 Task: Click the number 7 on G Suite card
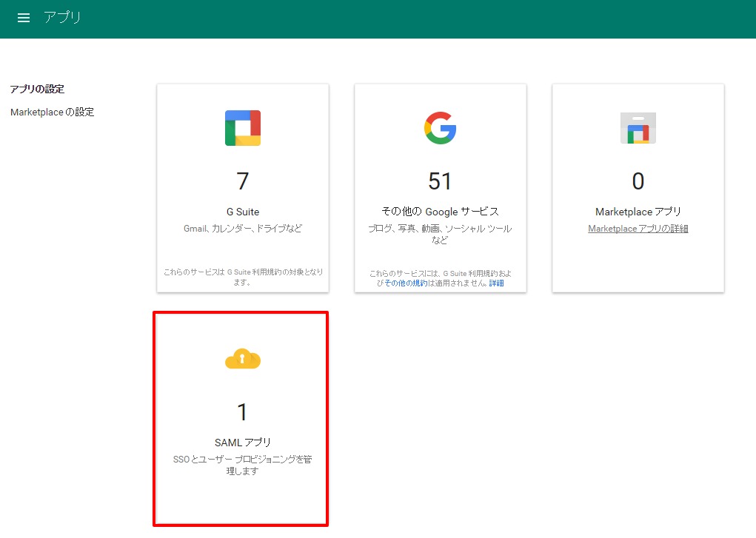point(243,181)
